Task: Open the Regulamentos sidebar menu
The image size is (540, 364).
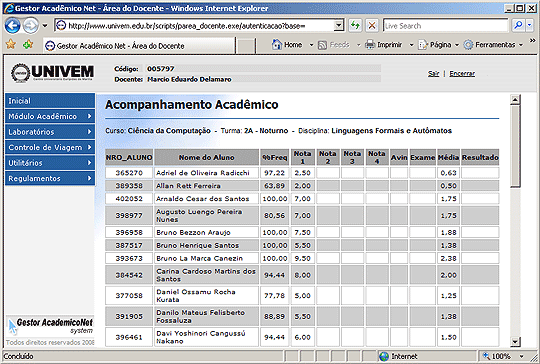Action: click(x=50, y=178)
